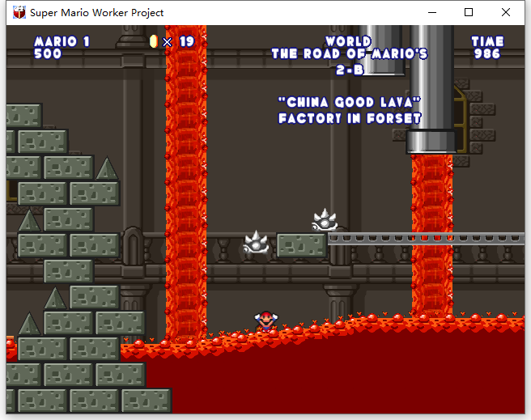Viewport: 531px width, 420px height.
Task: Close the Super Mario Worker Project window
Action: 506,12
